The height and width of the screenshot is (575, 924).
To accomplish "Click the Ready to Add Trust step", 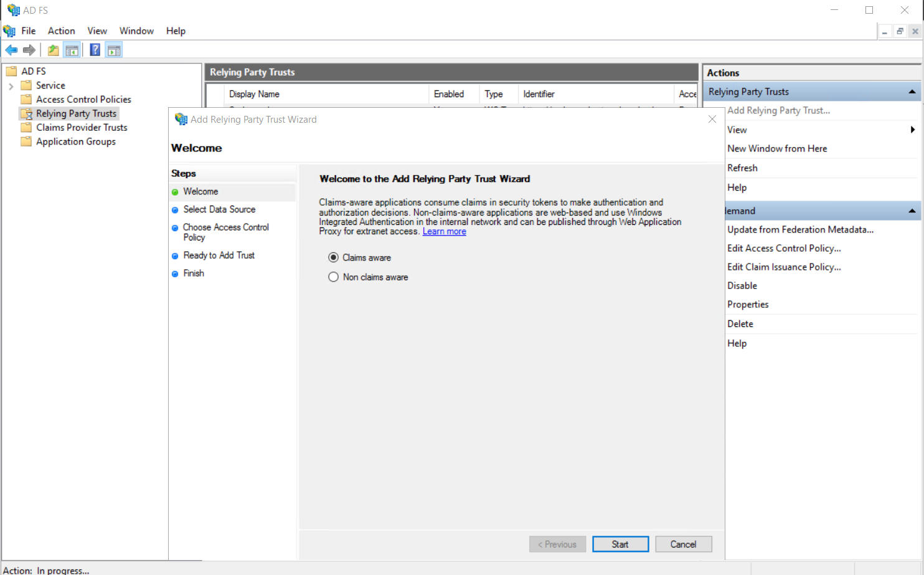I will coord(219,255).
